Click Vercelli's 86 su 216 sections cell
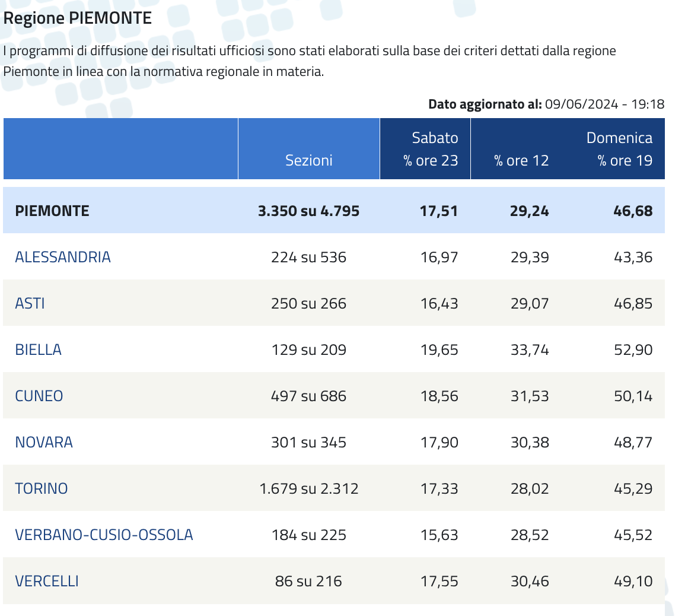 [308, 582]
